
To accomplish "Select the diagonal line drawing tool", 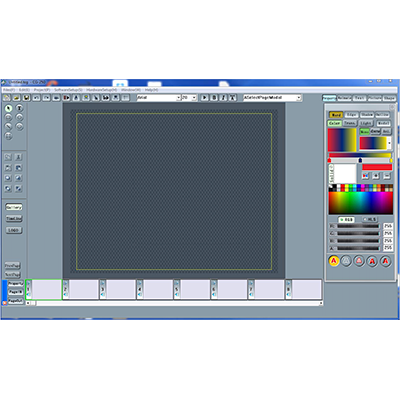I will [x=8, y=126].
